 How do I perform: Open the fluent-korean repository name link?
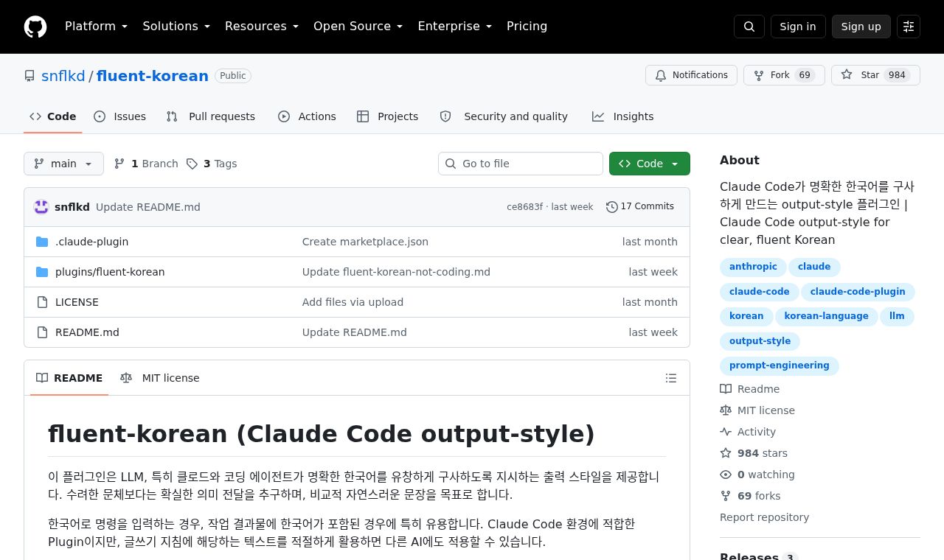tap(153, 76)
